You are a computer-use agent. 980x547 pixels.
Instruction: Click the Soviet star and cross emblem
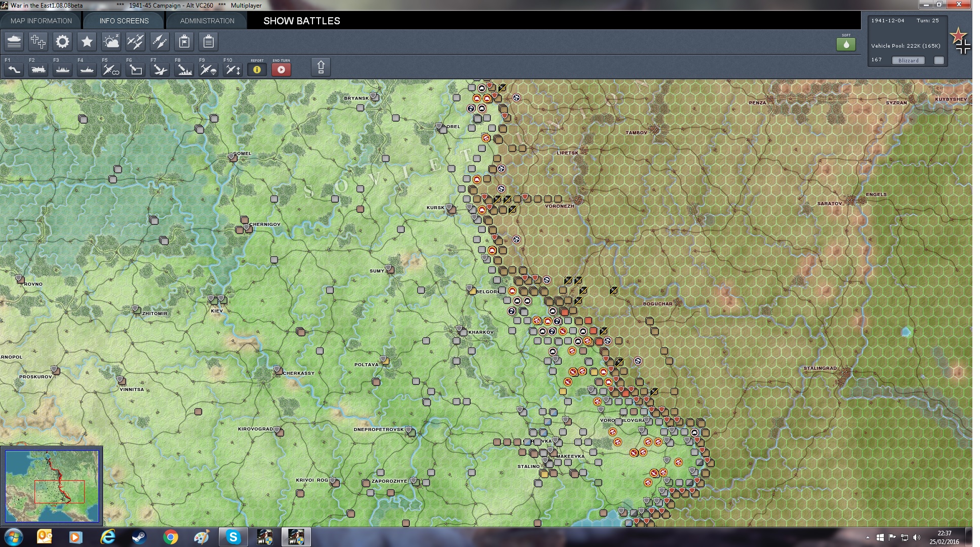pyautogui.click(x=960, y=41)
